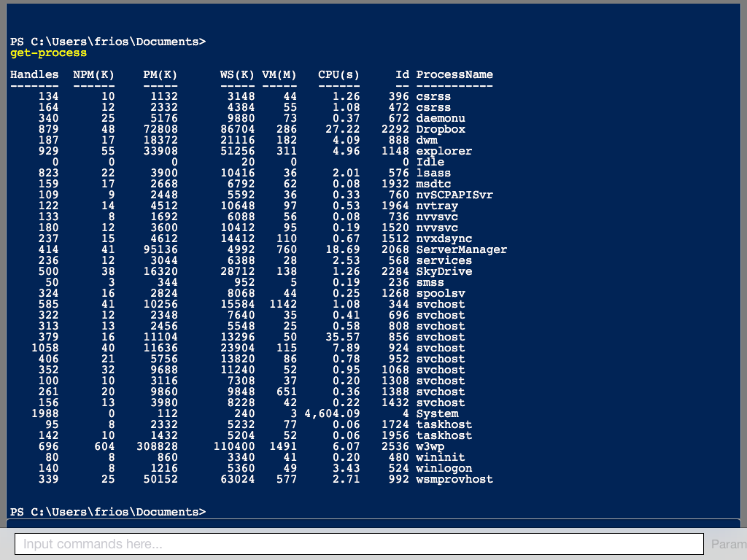
Task: Select the dwm process name
Action: (427, 141)
